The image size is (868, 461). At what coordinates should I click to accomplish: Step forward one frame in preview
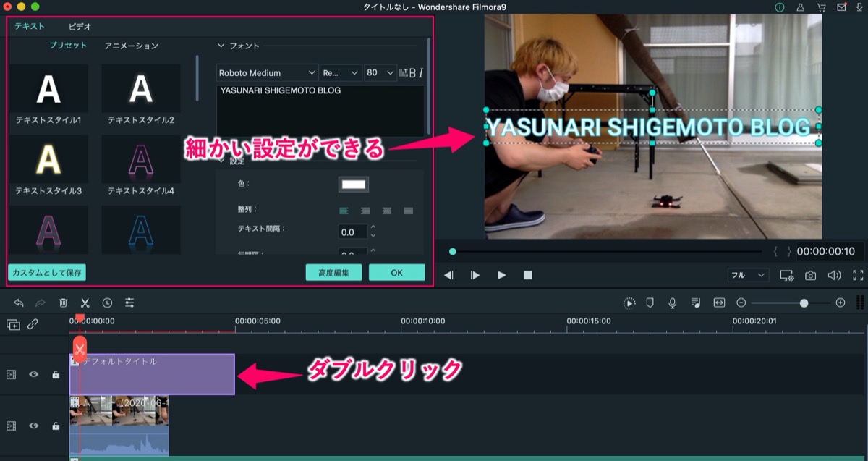(x=475, y=275)
